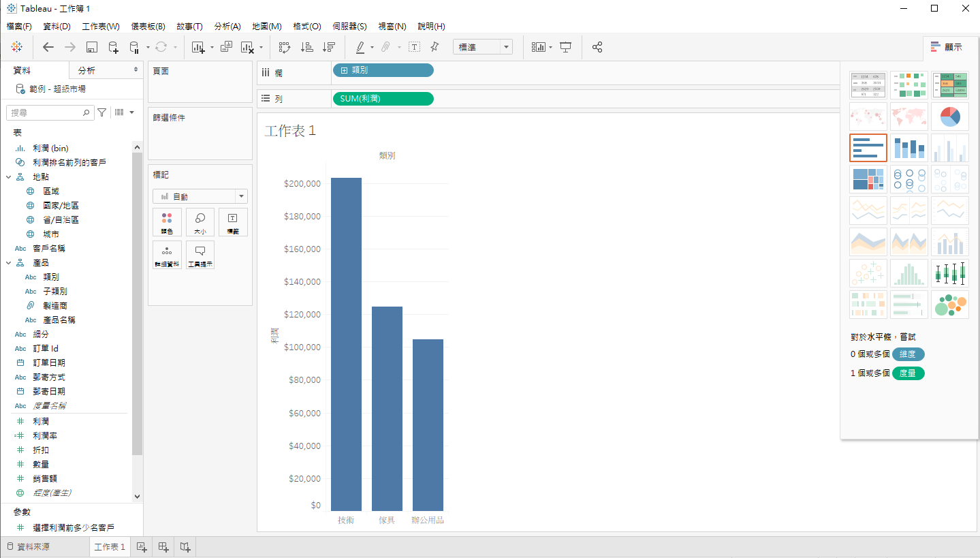The width and height of the screenshot is (980, 558).
Task: Open the 分析(A) menu
Action: click(227, 26)
